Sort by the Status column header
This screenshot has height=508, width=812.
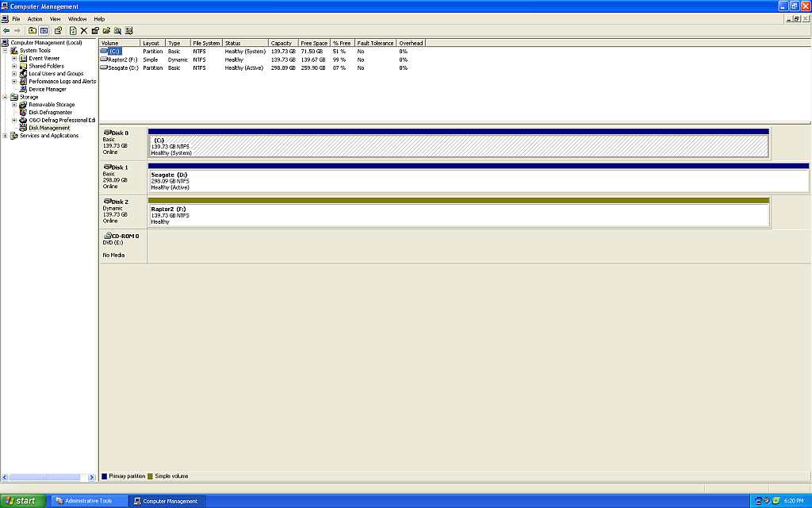tap(246, 43)
